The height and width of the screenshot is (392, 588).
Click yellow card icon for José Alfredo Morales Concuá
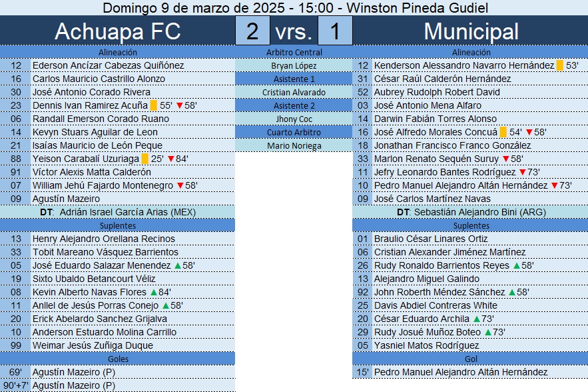pos(503,132)
